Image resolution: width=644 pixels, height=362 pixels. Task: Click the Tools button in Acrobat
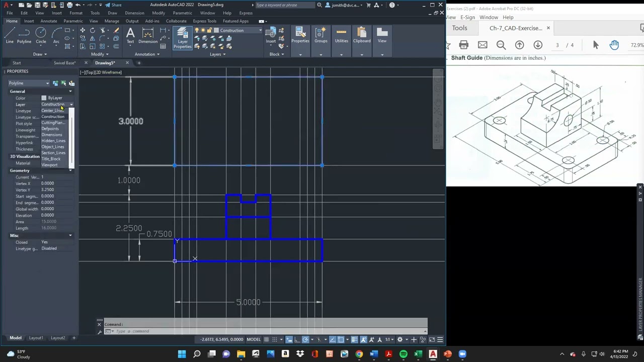pyautogui.click(x=459, y=28)
